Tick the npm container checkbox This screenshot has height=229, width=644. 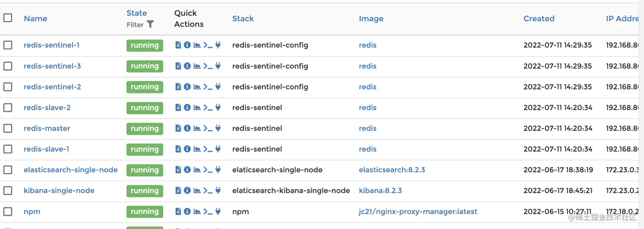click(8, 212)
